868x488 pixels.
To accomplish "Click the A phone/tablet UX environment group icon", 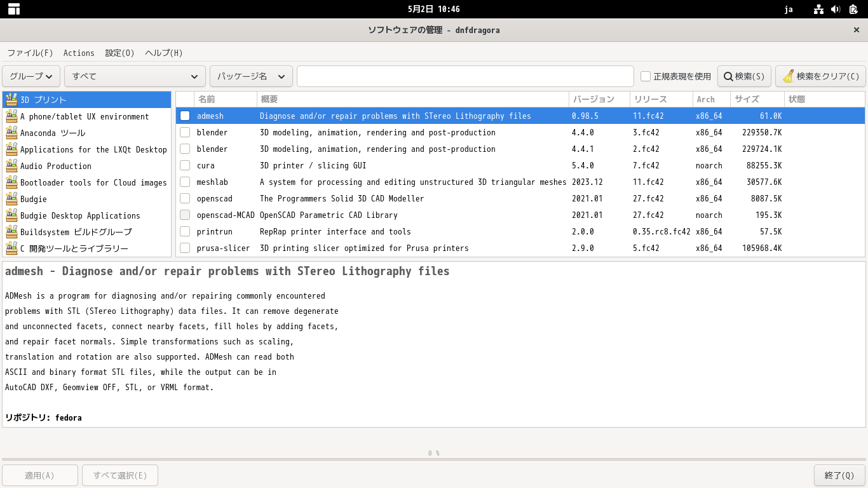I will [11, 116].
